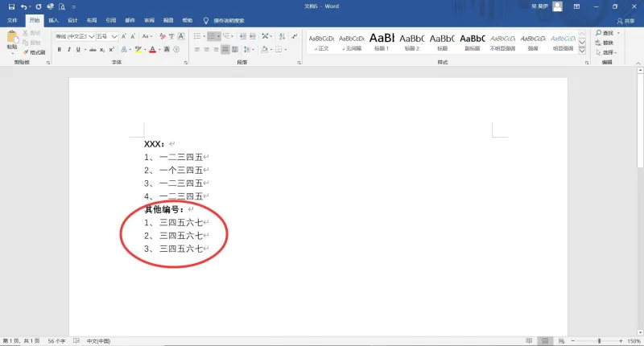Open the font dialog launcher
This screenshot has width=644, height=346.
(186, 63)
